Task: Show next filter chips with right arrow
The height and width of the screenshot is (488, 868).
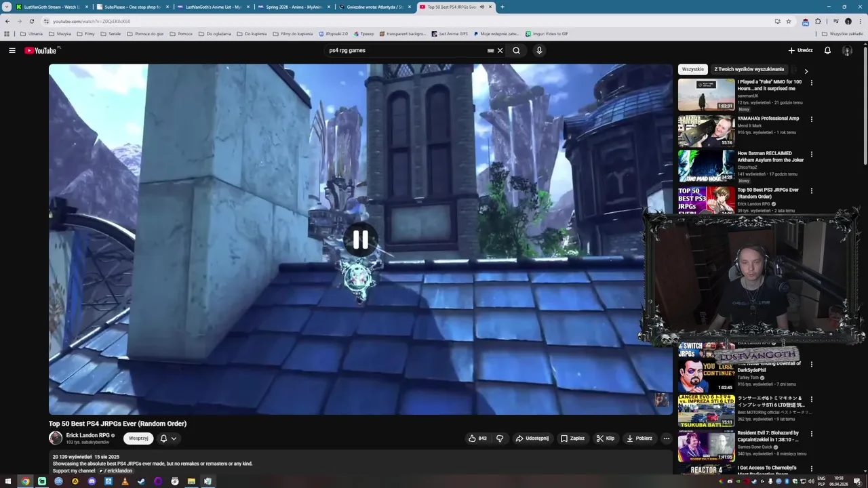Action: click(806, 70)
